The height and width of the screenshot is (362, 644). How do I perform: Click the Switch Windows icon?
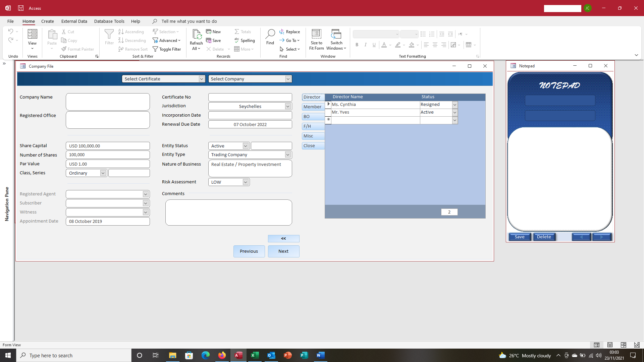click(x=336, y=34)
